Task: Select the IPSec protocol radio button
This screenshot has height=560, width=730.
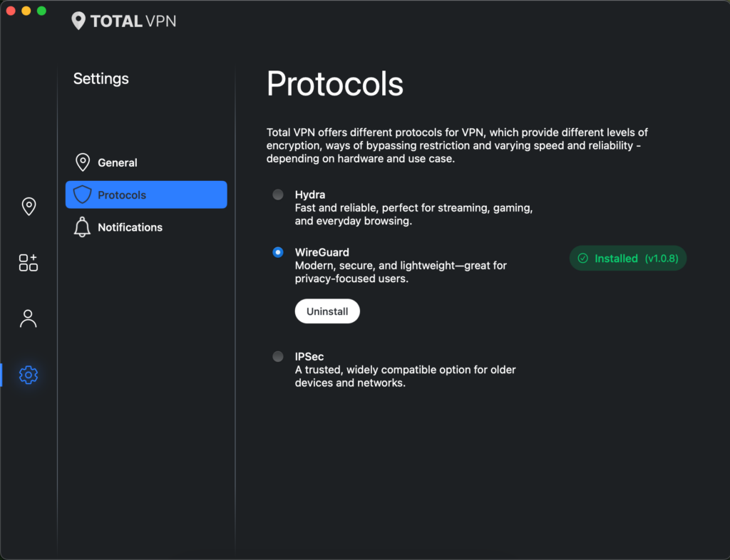Action: 278,356
